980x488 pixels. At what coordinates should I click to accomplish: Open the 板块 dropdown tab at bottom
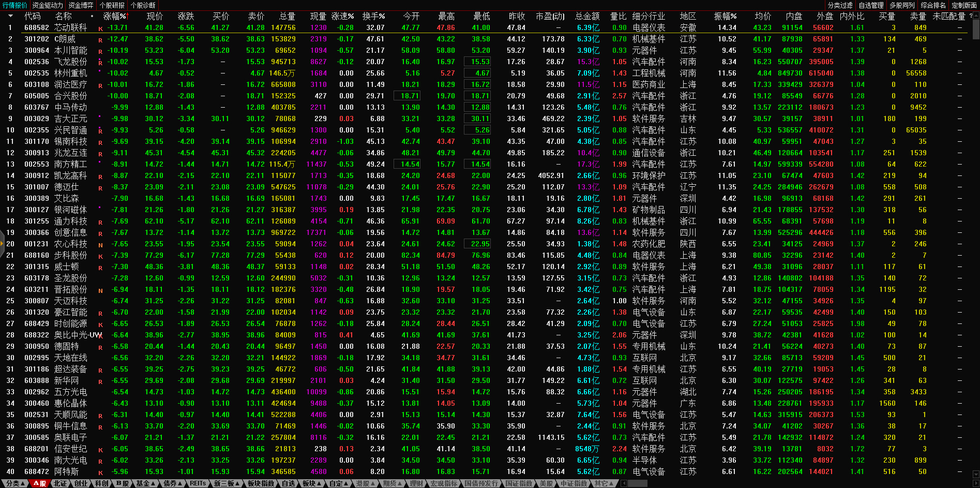pos(311,483)
